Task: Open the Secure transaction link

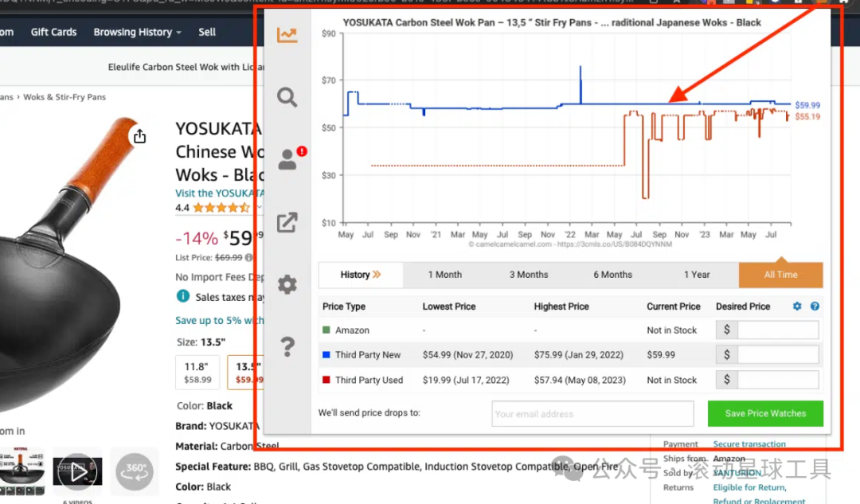Action: point(749,443)
